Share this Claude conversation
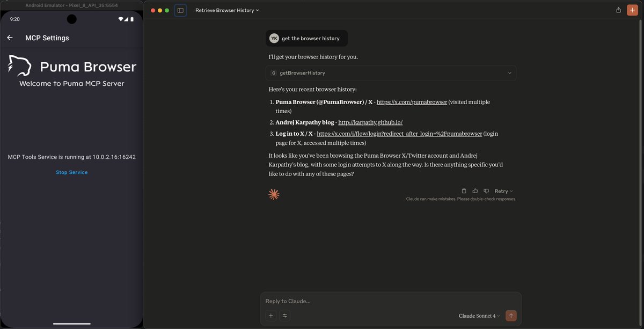Viewport: 644px width, 329px height. [618, 10]
